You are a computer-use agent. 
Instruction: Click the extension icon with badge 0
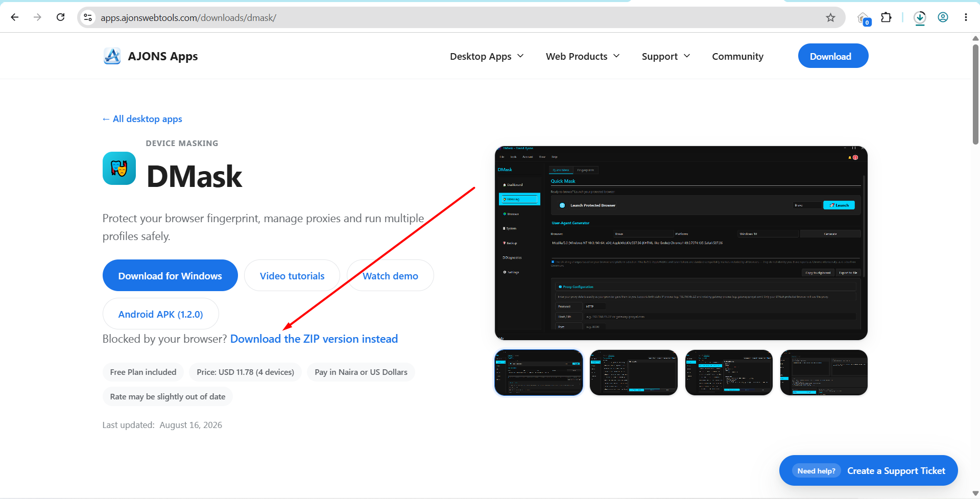864,19
